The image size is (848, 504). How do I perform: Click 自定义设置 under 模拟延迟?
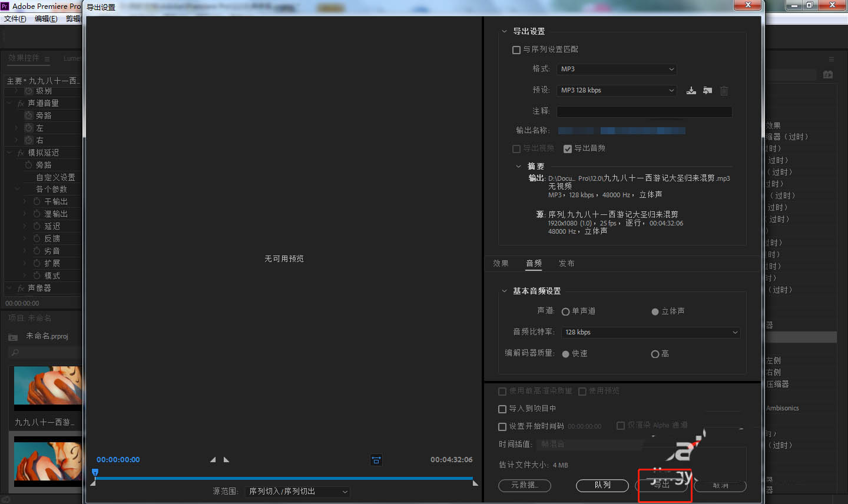(55, 177)
